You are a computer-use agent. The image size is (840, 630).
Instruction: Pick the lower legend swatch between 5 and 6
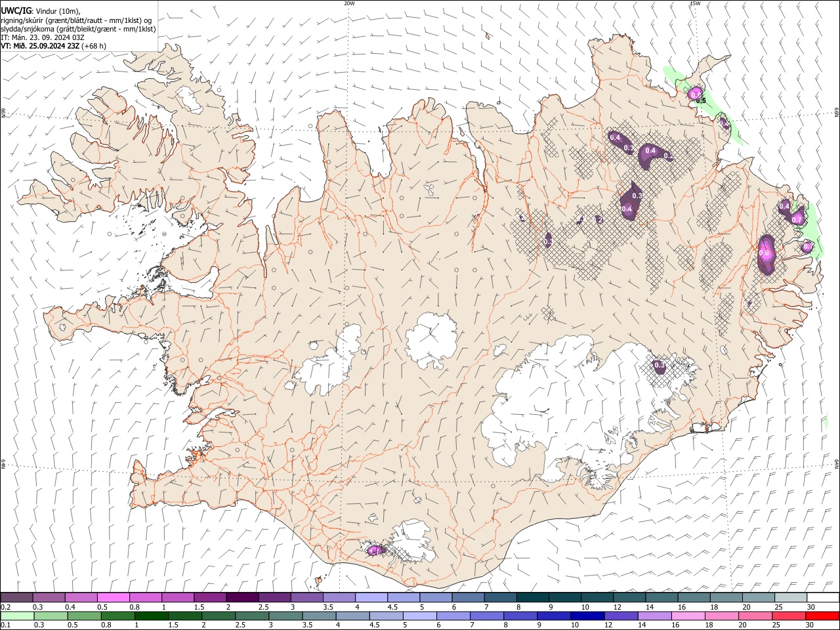(x=420, y=616)
